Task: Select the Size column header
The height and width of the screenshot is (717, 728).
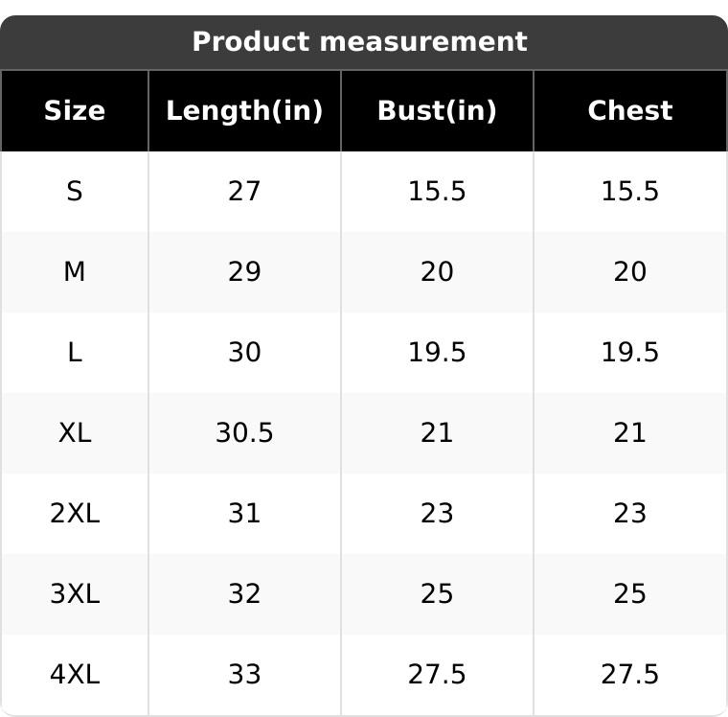Action: coord(75,111)
